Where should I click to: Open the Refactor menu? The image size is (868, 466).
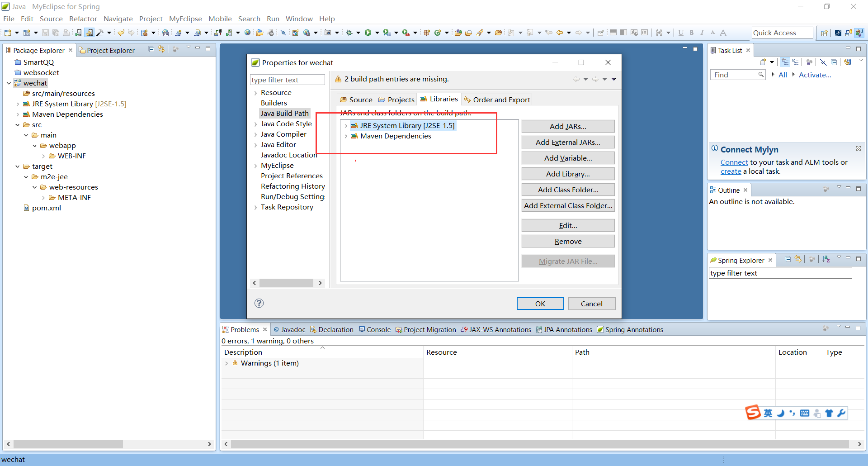pyautogui.click(x=83, y=19)
